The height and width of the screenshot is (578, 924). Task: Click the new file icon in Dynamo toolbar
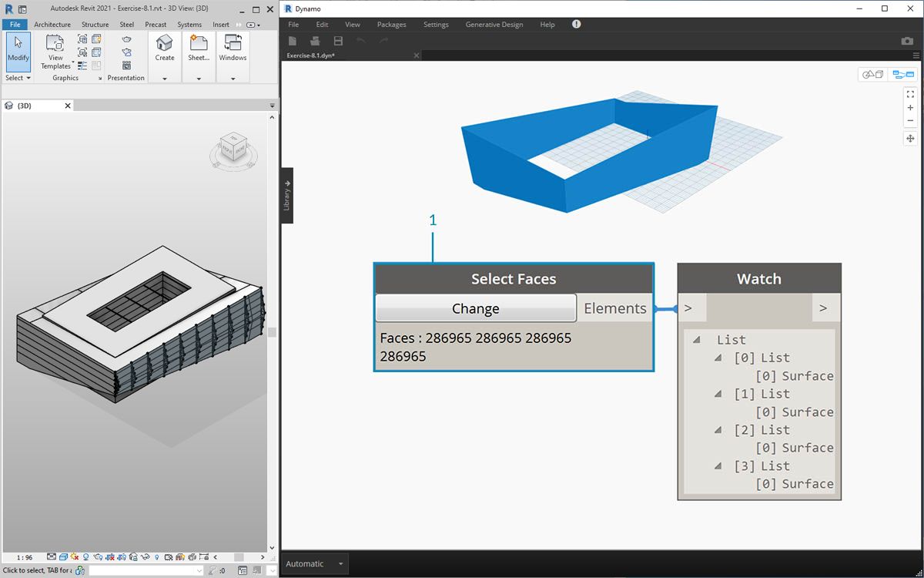[x=293, y=41]
